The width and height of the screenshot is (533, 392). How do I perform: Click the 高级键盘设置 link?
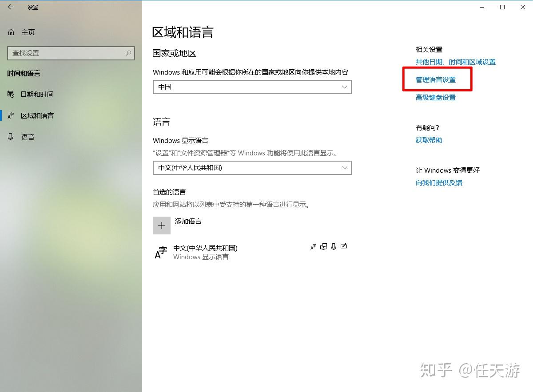click(435, 97)
